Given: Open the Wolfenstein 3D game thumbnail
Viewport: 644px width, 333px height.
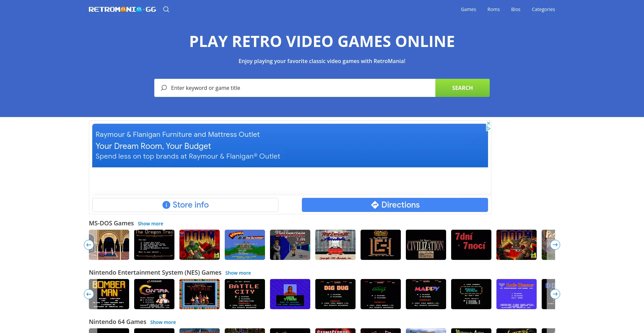Looking at the screenshot, I should tap(290, 245).
